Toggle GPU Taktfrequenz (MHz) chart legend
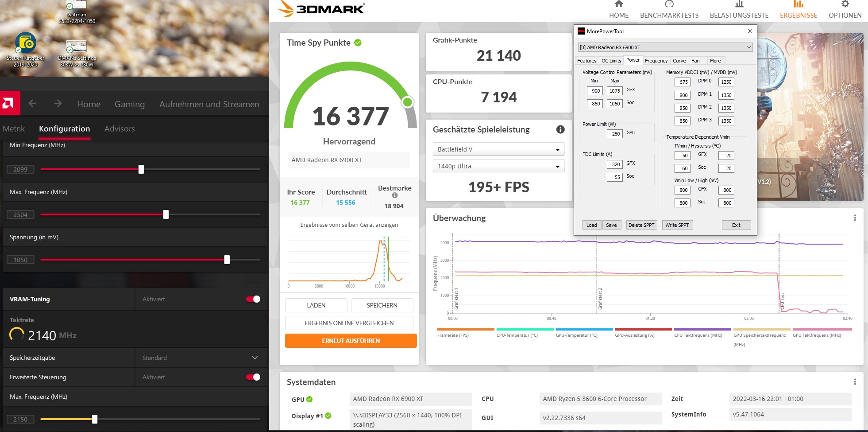Image resolution: width=868 pixels, height=432 pixels. pos(822,333)
